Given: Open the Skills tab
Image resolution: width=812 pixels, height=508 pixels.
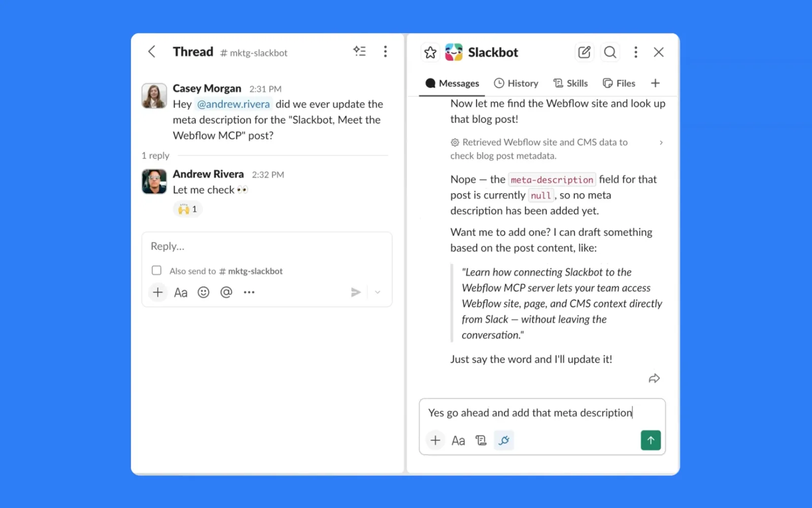Looking at the screenshot, I should 570,83.
